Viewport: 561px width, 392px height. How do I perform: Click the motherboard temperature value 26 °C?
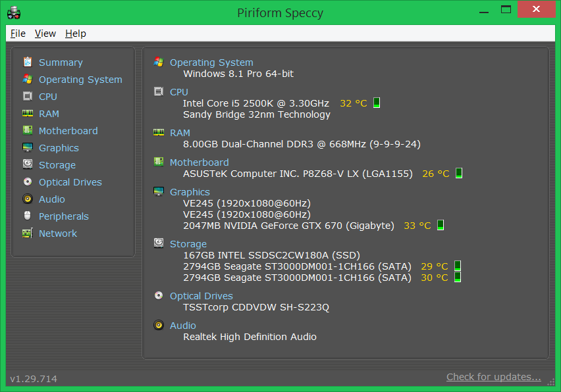(x=436, y=174)
